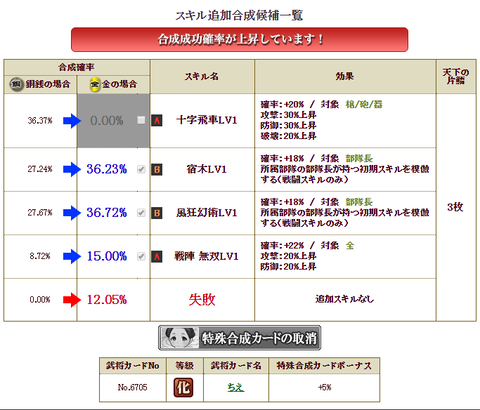The image size is (480, 410).
Task: Click the rank A icon beside 十字飛車LV1
Action: click(157, 120)
